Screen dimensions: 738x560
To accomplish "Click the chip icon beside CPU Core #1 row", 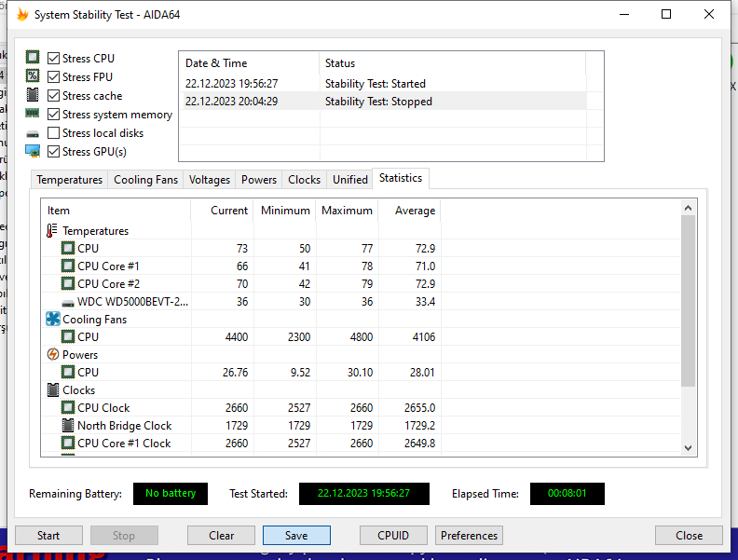I will [68, 266].
